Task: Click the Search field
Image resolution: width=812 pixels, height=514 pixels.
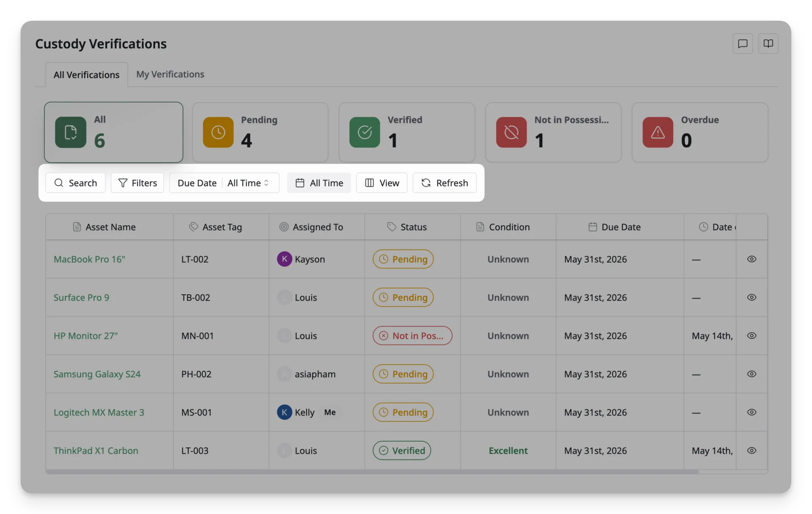Action: click(x=75, y=183)
